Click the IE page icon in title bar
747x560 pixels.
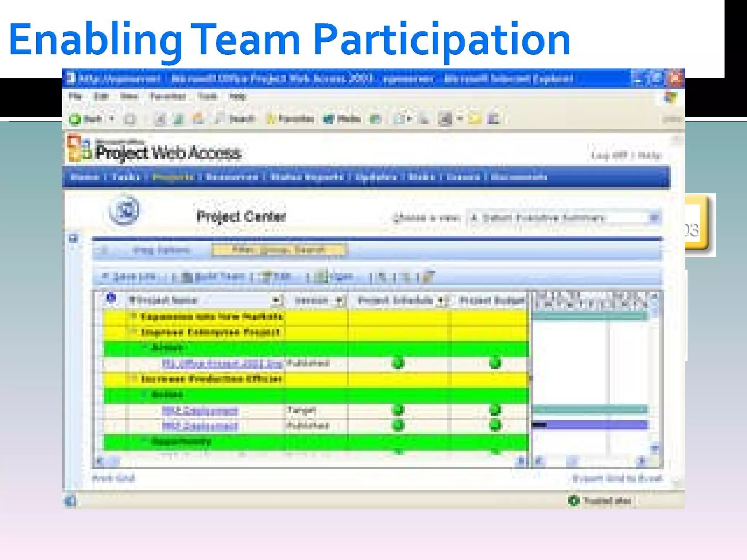coord(71,78)
